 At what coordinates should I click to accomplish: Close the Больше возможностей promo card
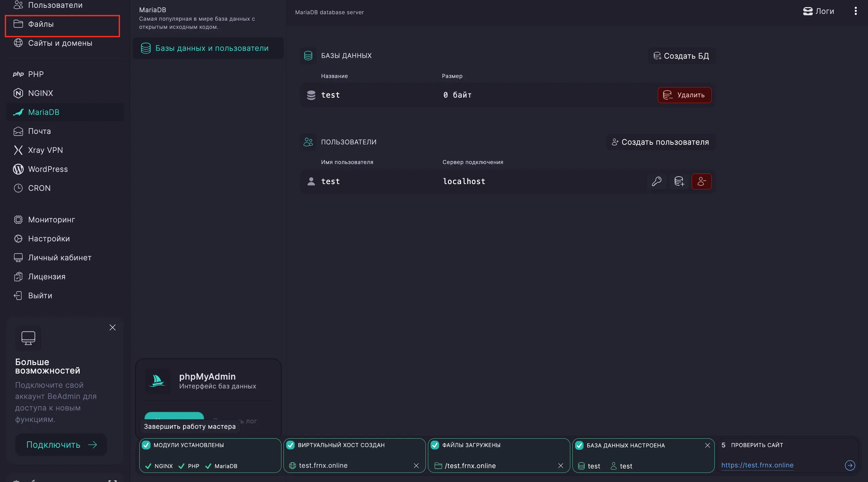point(113,327)
